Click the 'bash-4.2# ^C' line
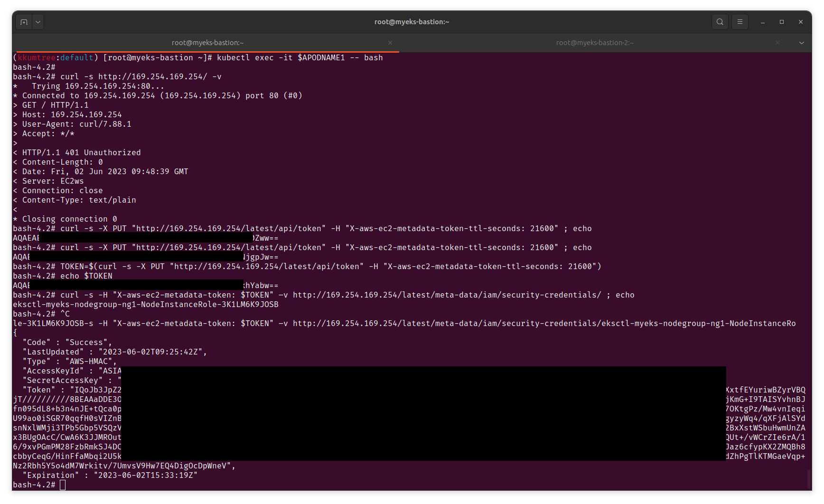824x504 pixels. tap(41, 314)
